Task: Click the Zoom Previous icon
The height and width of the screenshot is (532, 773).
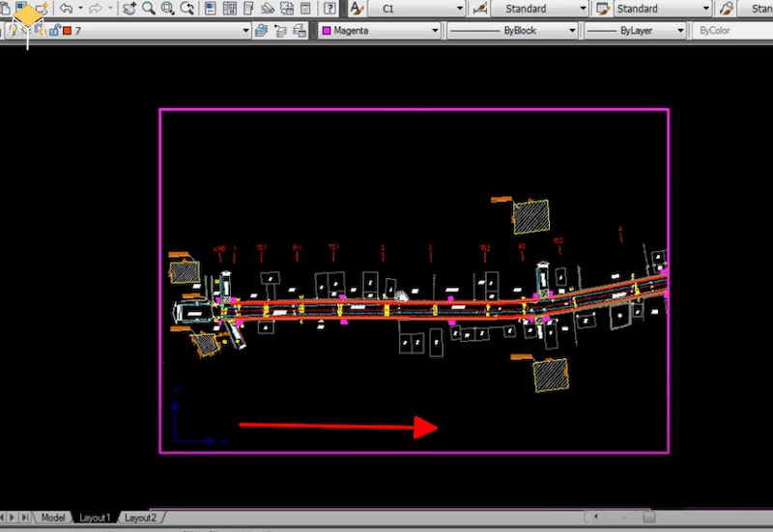Action: (x=186, y=8)
